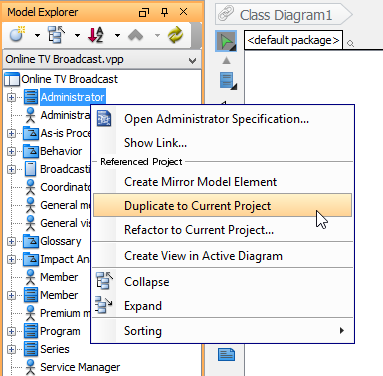The height and width of the screenshot is (376, 383).
Task: Choose Show Link... in the context menu
Action: pos(222,143)
